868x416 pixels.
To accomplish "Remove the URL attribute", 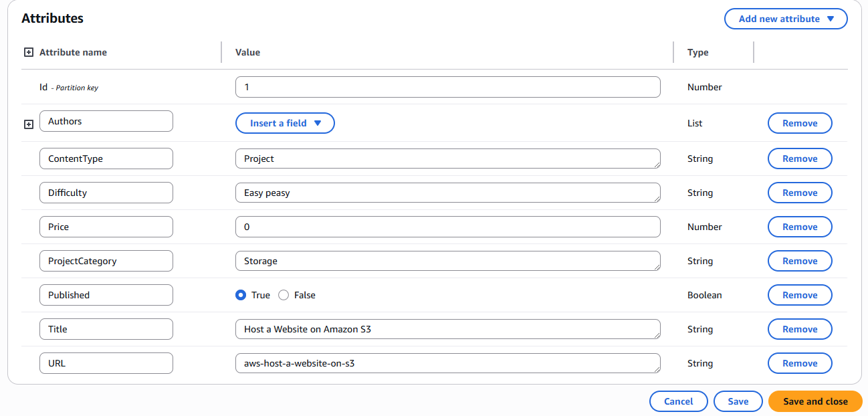I will (799, 363).
